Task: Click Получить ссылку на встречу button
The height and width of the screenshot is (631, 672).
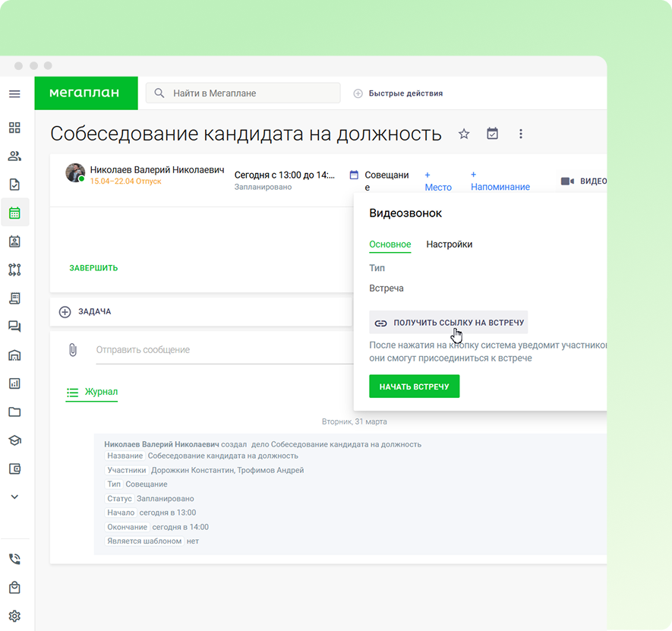Action: pyautogui.click(x=448, y=323)
